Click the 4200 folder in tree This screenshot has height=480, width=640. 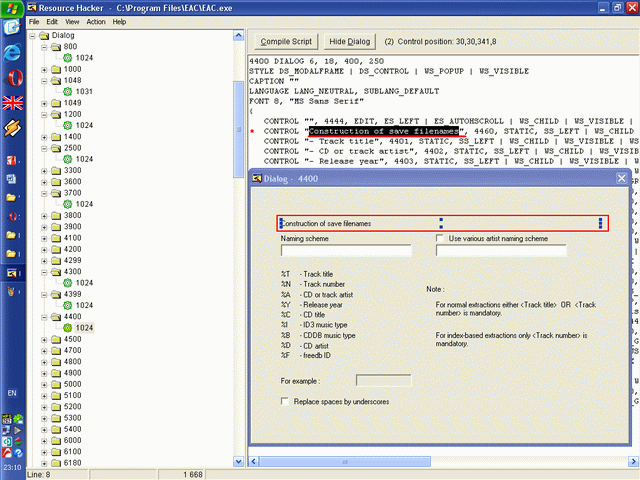tap(72, 249)
